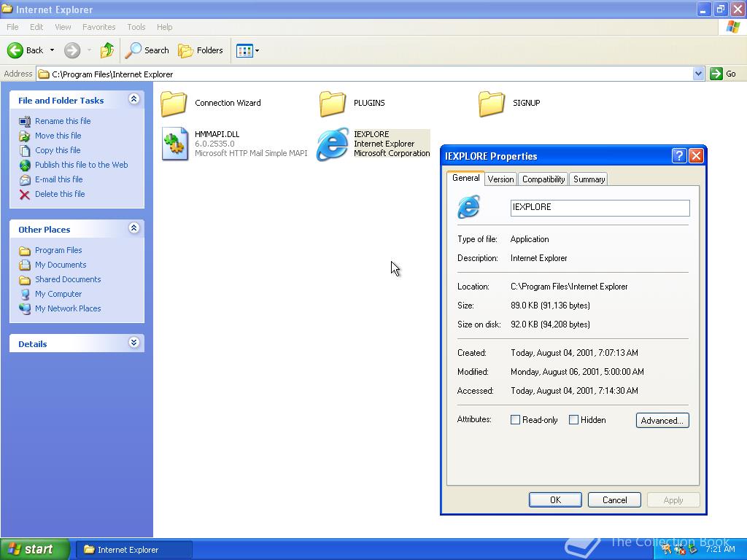Expand the address bar dropdown arrow
Screen dimensions: 747x560
698,74
